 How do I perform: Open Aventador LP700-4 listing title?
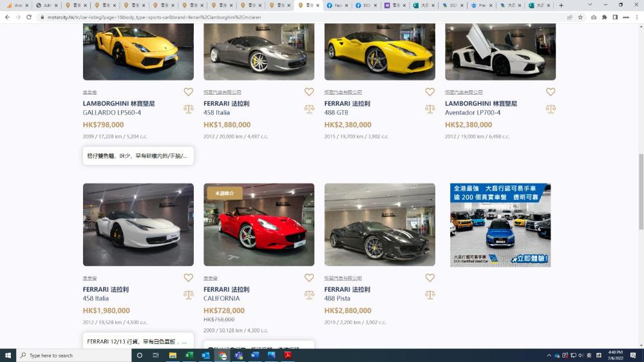pyautogui.click(x=472, y=113)
